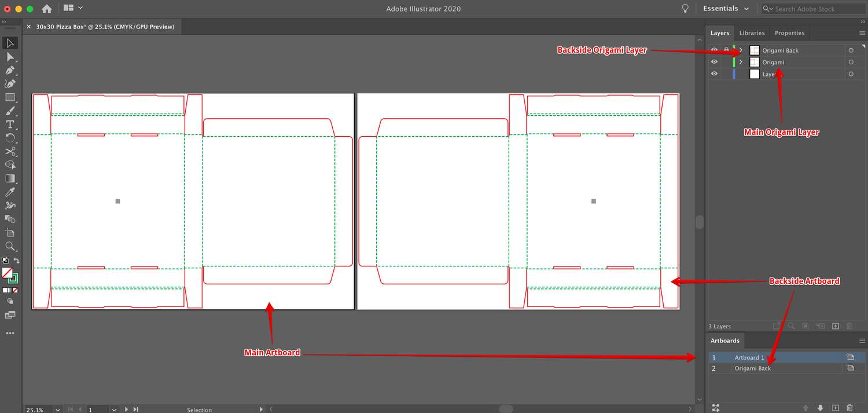Pick the Curvature tool

coord(10,84)
